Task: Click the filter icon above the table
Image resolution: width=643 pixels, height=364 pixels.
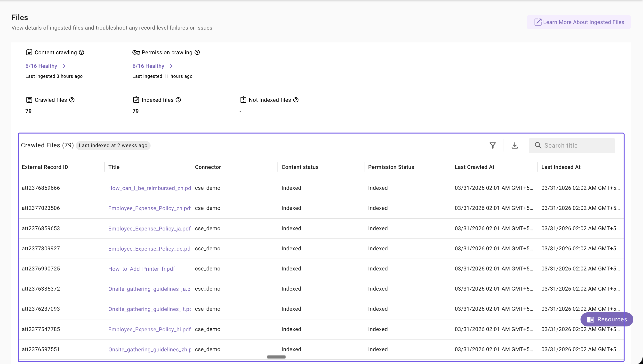Action: pos(492,145)
